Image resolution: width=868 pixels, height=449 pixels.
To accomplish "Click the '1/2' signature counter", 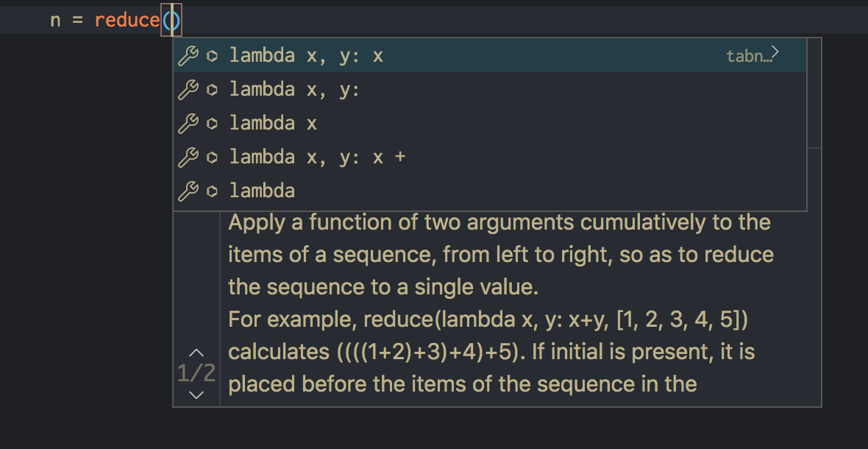I will tap(196, 374).
